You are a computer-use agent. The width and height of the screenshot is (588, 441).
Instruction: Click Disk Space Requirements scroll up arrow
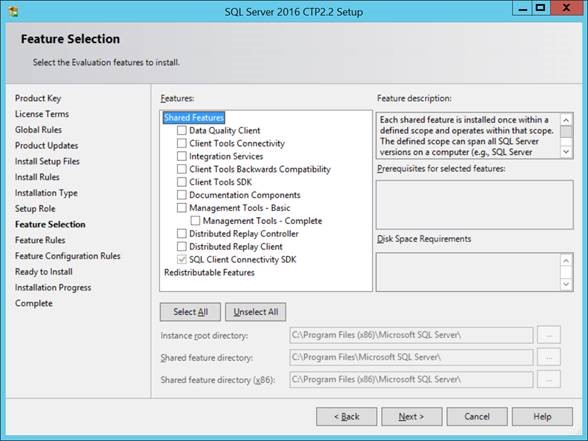tap(566, 260)
